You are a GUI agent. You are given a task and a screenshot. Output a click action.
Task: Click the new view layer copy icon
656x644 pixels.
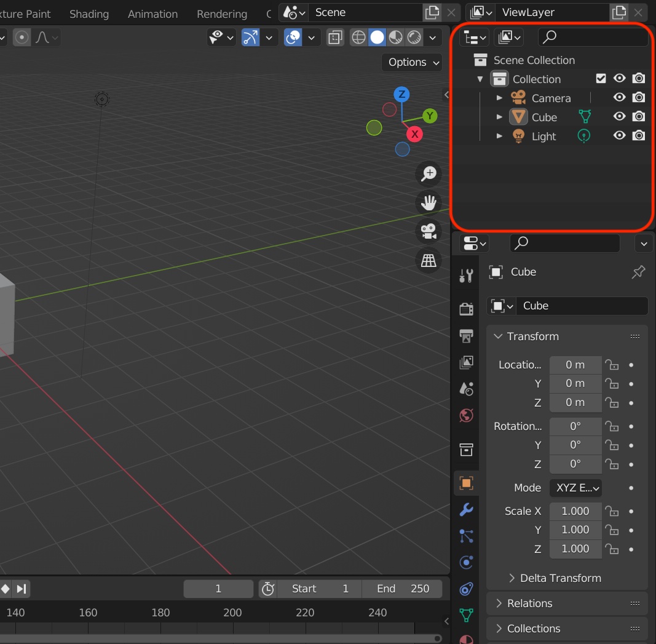point(618,12)
